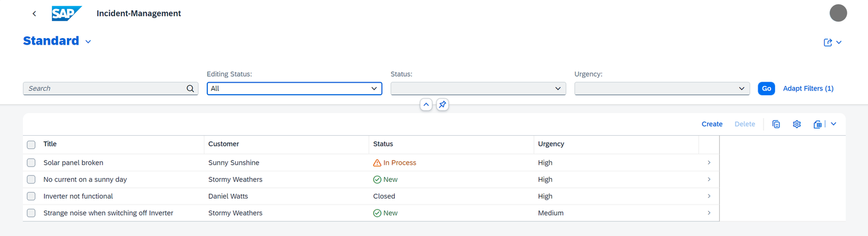868x236 pixels.
Task: Click the search magnifier icon
Action: [x=190, y=89]
